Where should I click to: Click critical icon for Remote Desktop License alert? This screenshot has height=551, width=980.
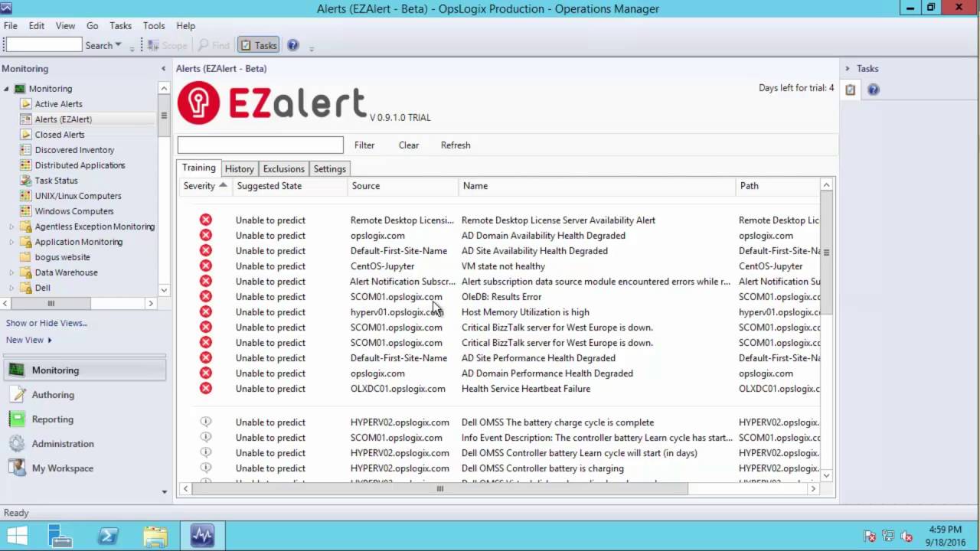206,220
